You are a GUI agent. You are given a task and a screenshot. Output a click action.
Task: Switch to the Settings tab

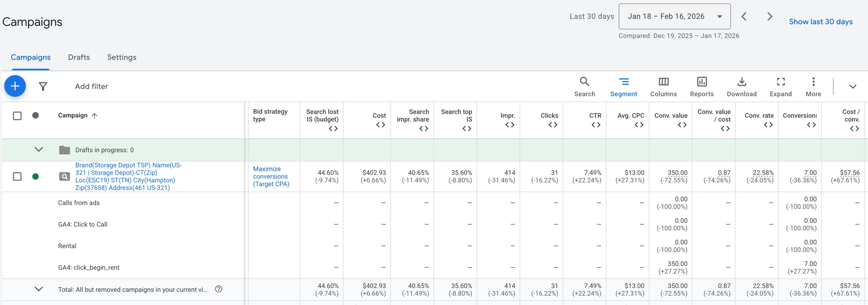(x=122, y=57)
